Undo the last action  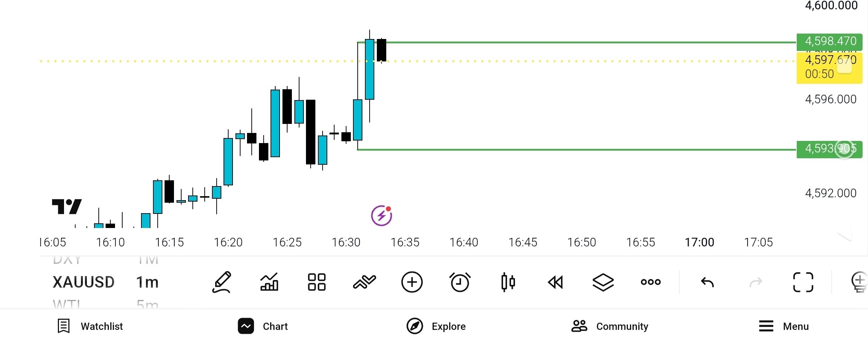[707, 282]
